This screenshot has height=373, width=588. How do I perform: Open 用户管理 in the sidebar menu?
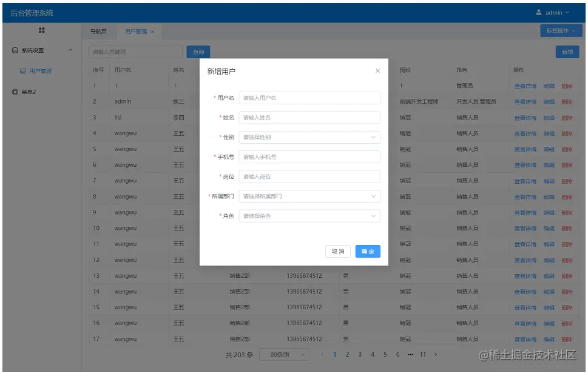41,71
